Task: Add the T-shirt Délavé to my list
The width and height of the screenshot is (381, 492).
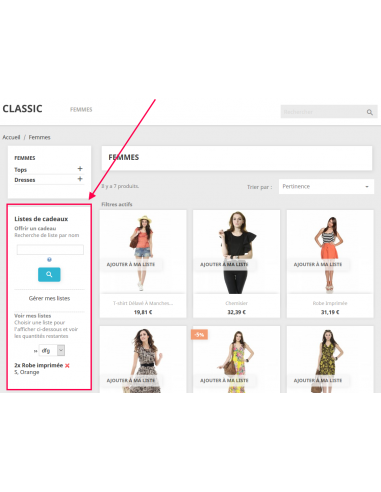Action: coord(131,264)
